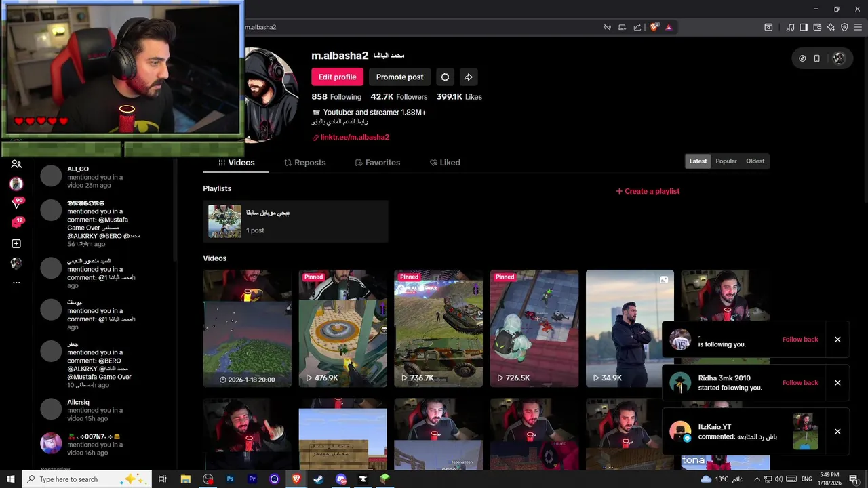
Task: Open 007N7 mention notification from 16h ago
Action: coord(105,445)
